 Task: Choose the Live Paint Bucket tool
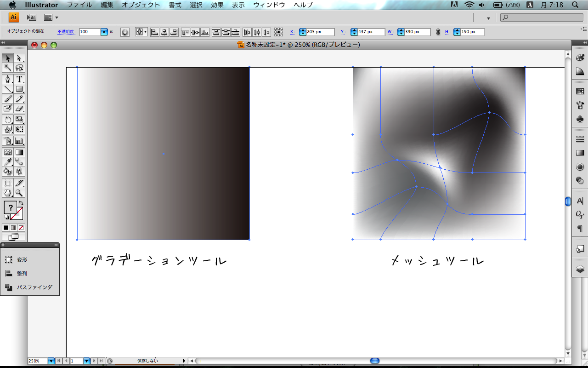(x=8, y=172)
